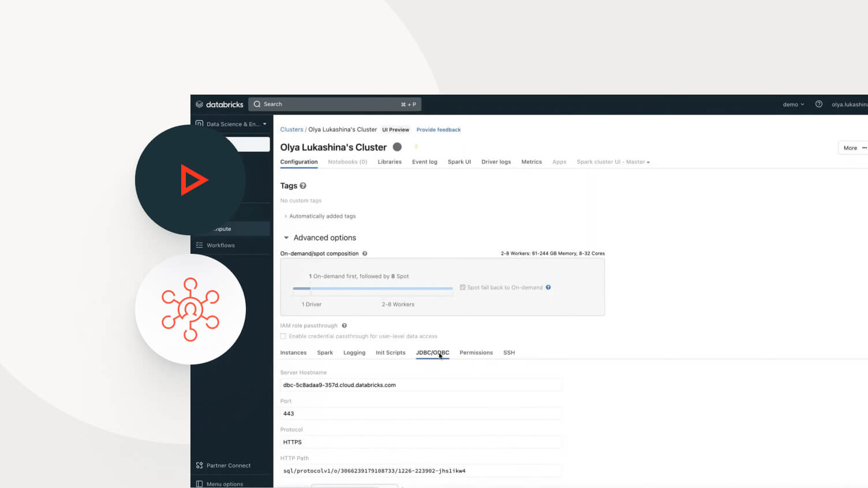The width and height of the screenshot is (868, 488).
Task: Toggle Spot fall back to On-demand checkbox
Action: (463, 287)
